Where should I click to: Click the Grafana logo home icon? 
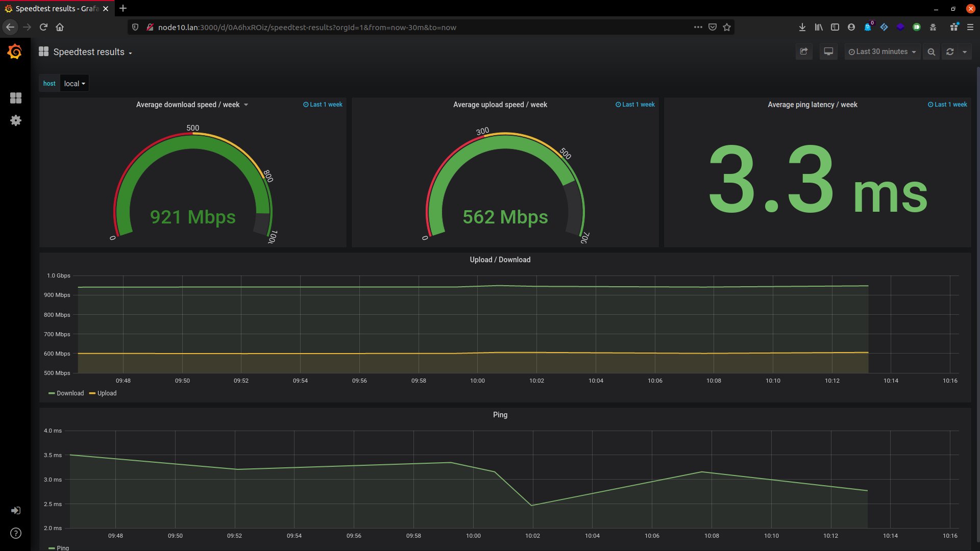point(15,52)
